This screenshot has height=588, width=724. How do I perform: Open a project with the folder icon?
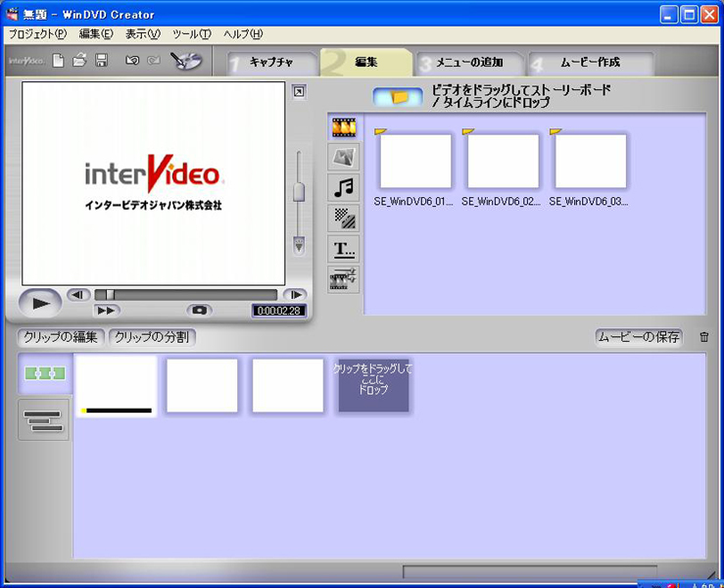pyautogui.click(x=79, y=61)
